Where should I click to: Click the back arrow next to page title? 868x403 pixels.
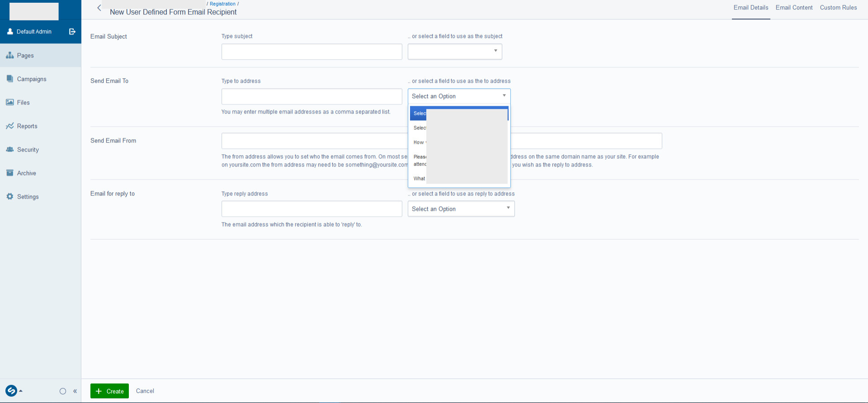(99, 8)
